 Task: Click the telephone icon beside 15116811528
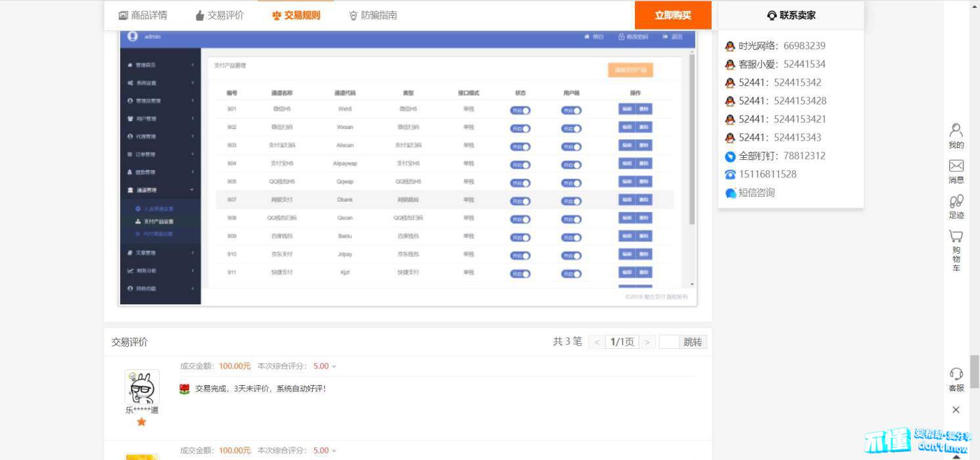coord(730,175)
